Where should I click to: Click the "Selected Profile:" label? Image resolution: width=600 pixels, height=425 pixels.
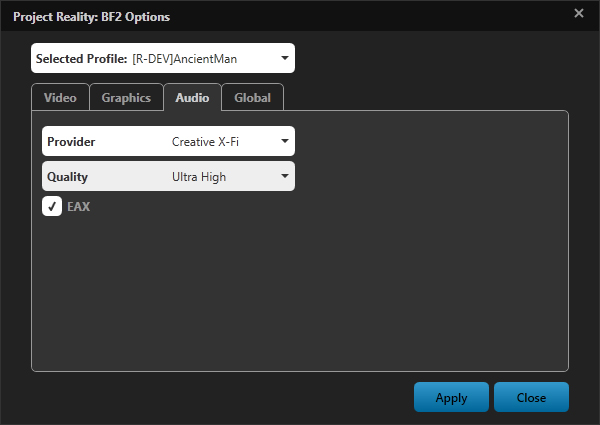(81, 59)
